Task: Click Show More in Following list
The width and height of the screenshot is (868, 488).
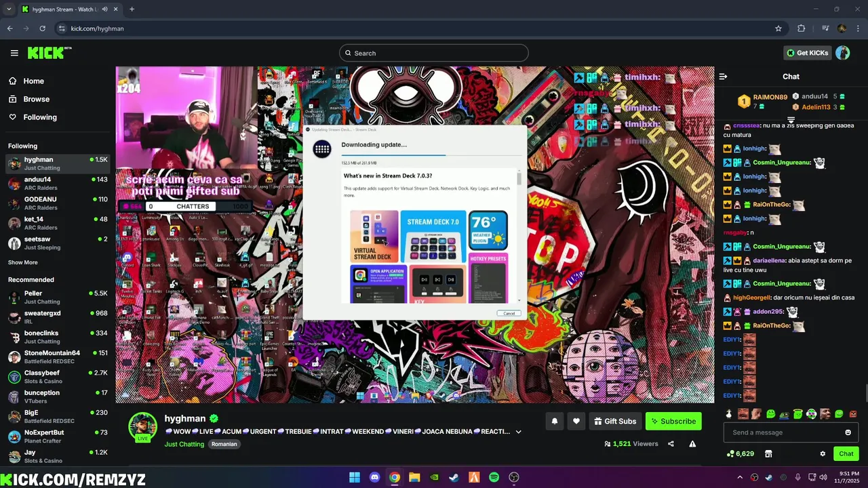Action: click(x=23, y=262)
